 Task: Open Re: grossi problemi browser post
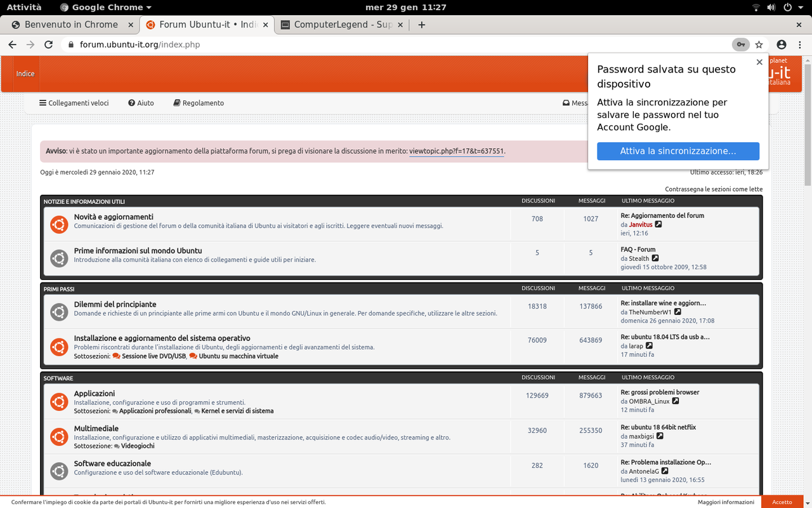pos(660,392)
